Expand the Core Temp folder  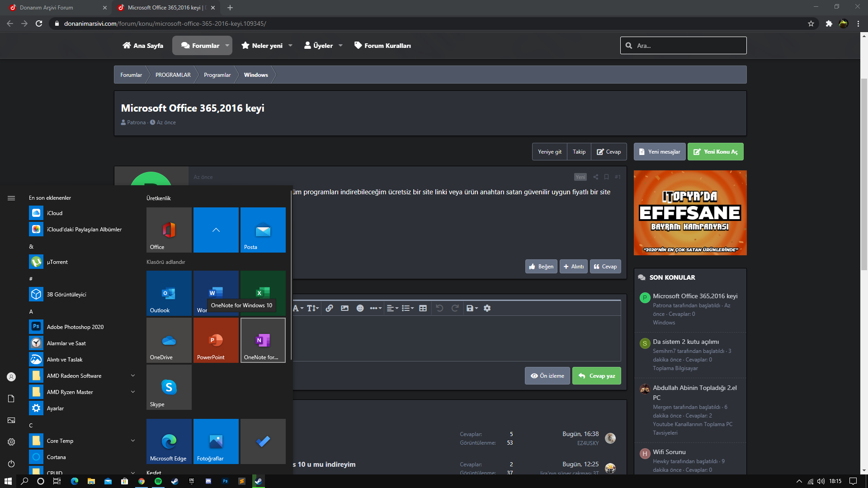[132, 441]
